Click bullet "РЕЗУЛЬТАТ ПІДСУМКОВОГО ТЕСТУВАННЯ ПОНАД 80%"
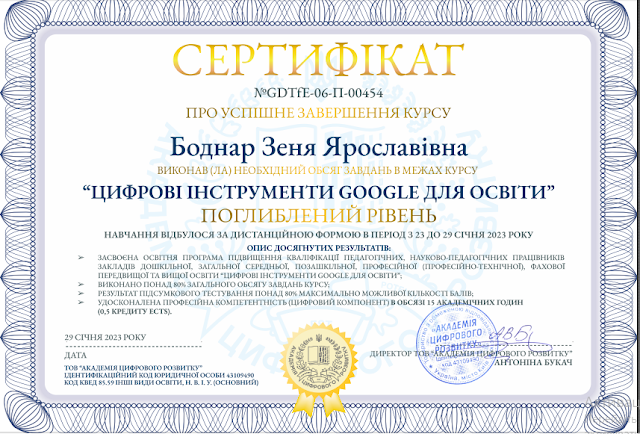The width and height of the screenshot is (640, 434). [x=285, y=293]
